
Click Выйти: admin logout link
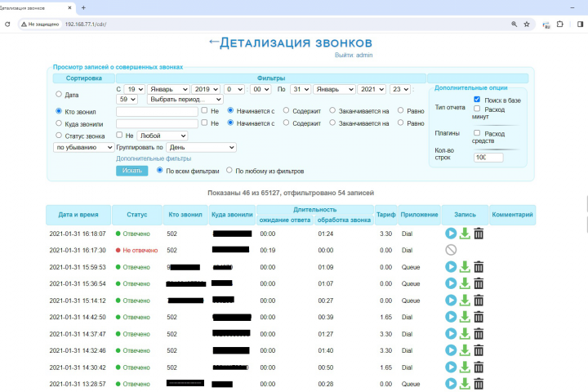click(354, 56)
